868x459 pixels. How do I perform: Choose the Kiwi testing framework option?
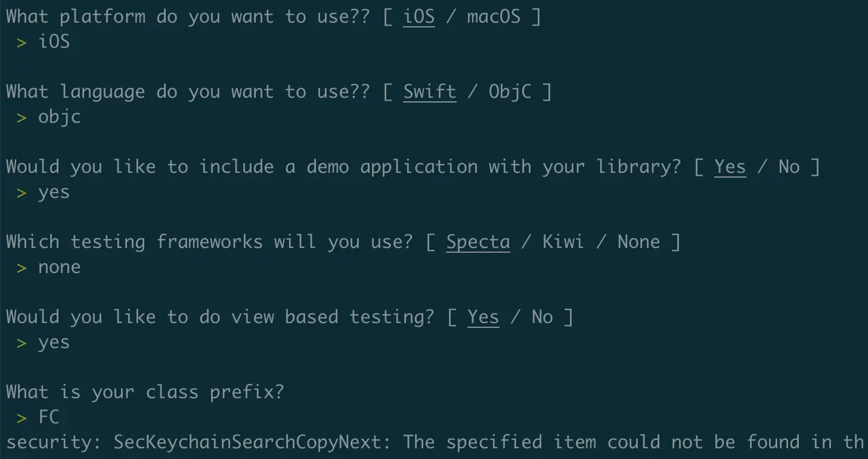[563, 241]
